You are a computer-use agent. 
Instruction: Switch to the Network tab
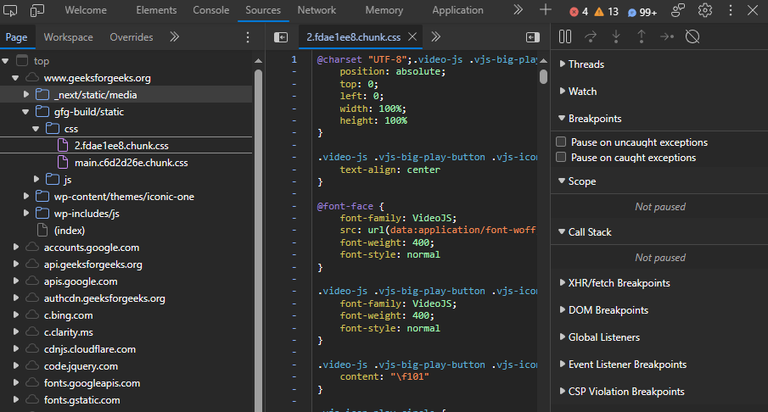coord(316,10)
